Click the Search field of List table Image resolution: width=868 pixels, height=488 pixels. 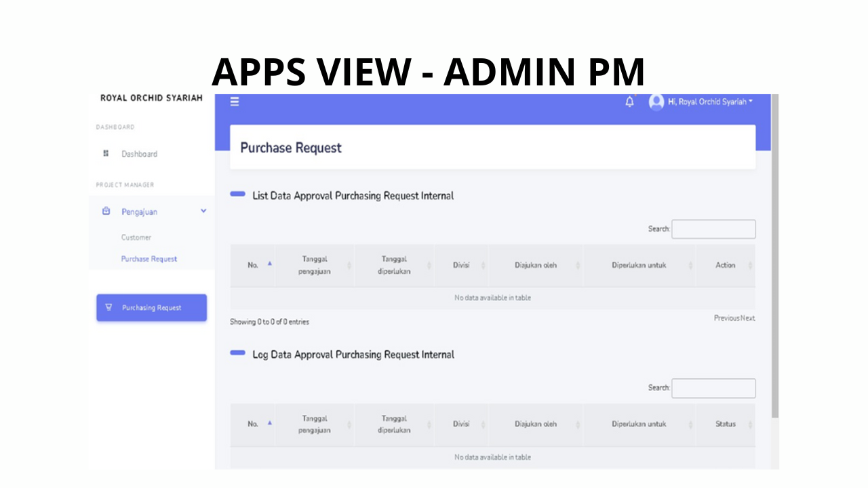[x=713, y=229]
